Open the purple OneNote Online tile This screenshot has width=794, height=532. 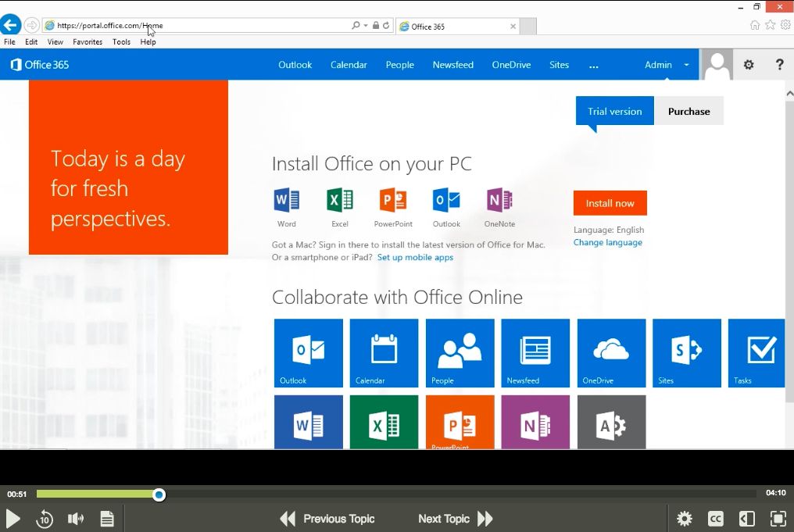[535, 422]
